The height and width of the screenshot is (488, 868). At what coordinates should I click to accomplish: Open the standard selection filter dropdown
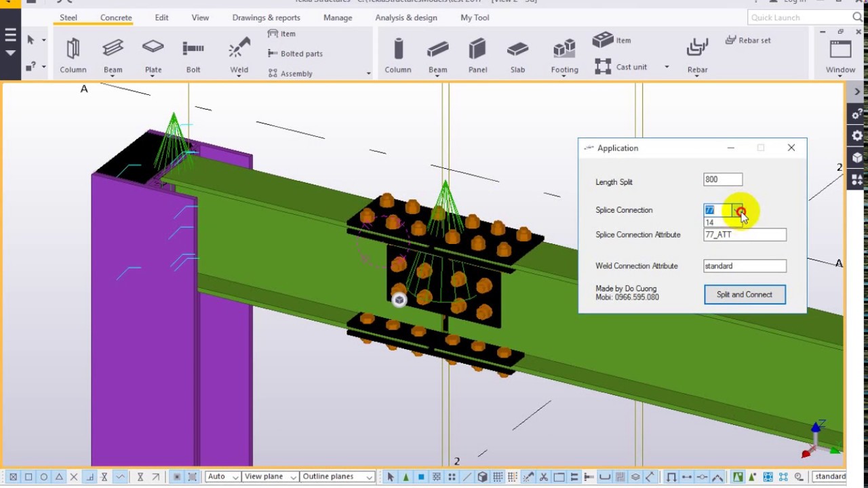[829, 476]
